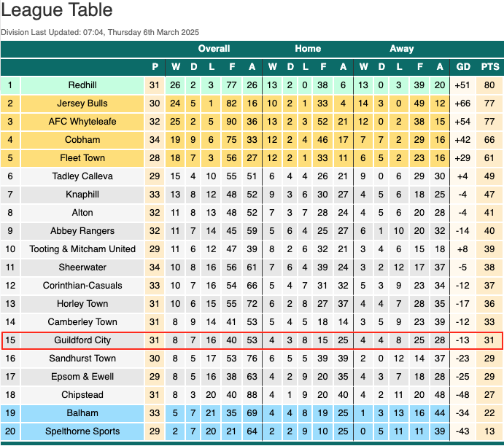Select the Home section header
Screen dimensions: 504x446
(308, 49)
